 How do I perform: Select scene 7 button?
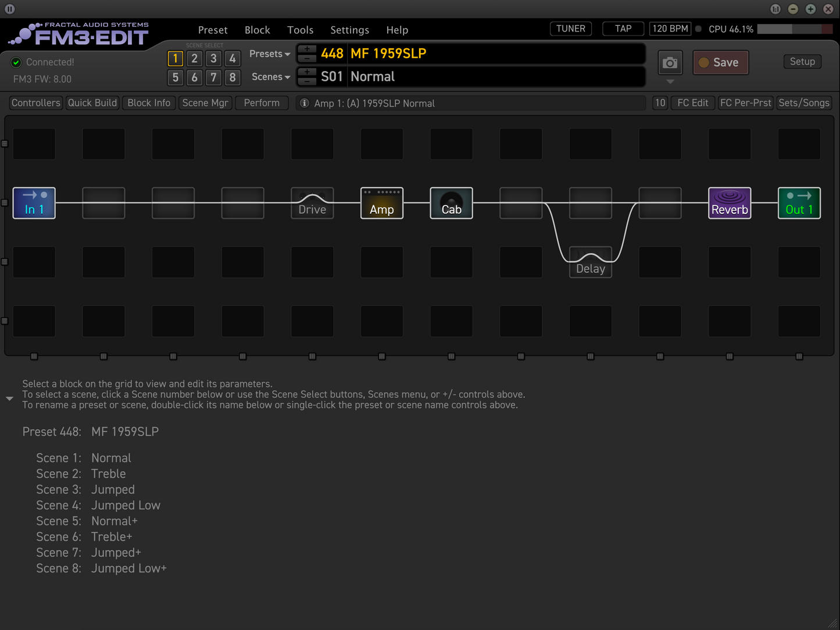[213, 77]
